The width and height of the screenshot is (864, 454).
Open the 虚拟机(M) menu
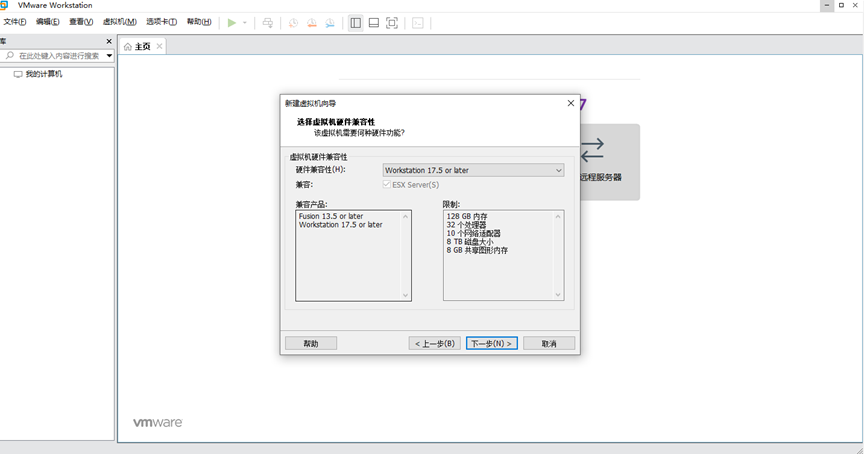(120, 22)
